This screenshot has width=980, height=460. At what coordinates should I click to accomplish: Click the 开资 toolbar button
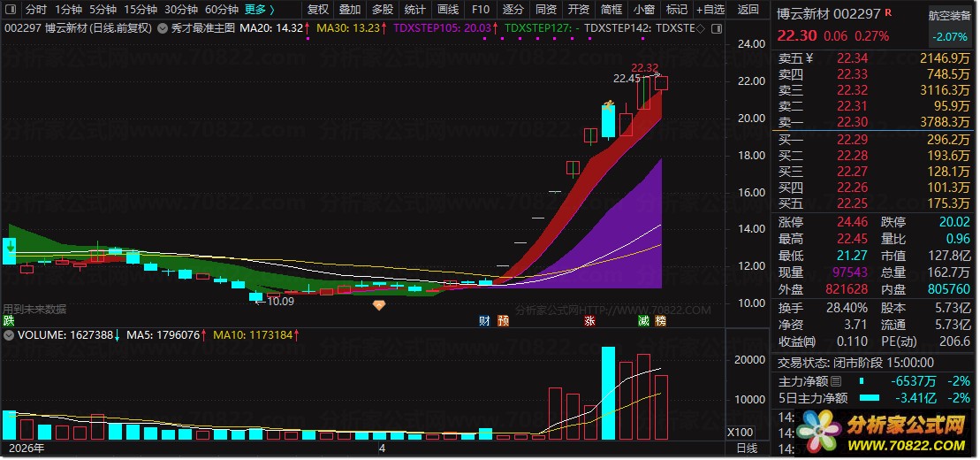579,10
